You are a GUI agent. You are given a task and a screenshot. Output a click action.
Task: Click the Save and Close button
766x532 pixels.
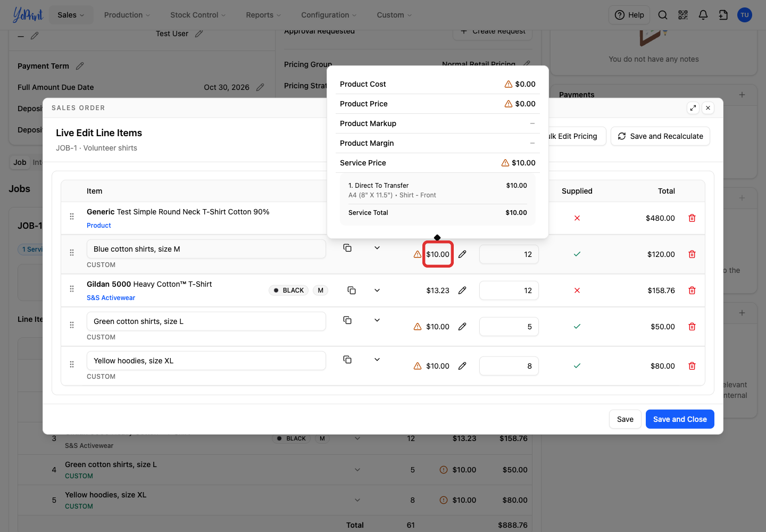[x=680, y=419]
